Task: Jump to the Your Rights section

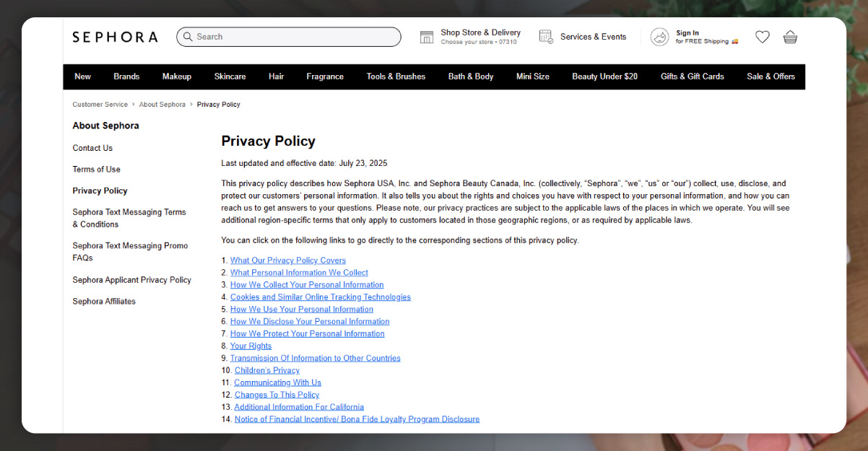Action: coord(251,346)
